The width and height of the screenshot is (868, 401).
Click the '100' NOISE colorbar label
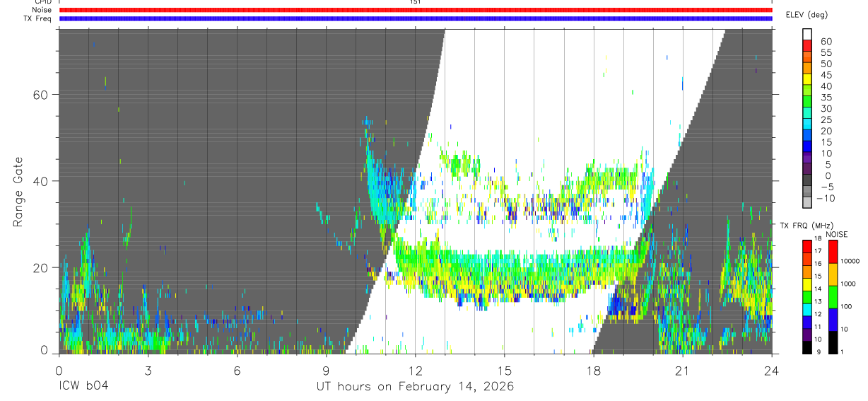tap(847, 307)
